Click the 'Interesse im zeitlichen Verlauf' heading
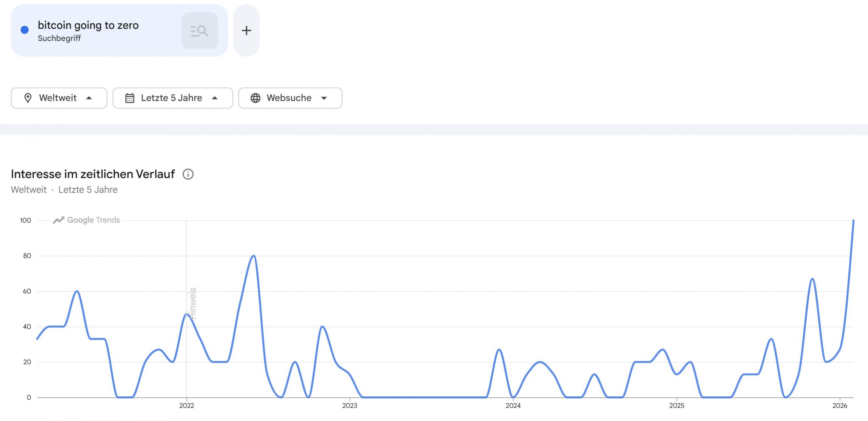The width and height of the screenshot is (868, 421). pyautogui.click(x=93, y=174)
